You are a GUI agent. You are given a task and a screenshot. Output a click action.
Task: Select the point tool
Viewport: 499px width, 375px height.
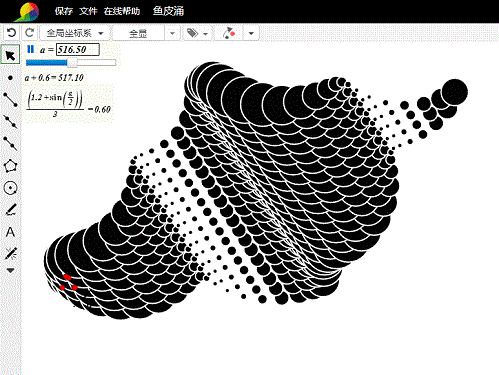pos(10,78)
